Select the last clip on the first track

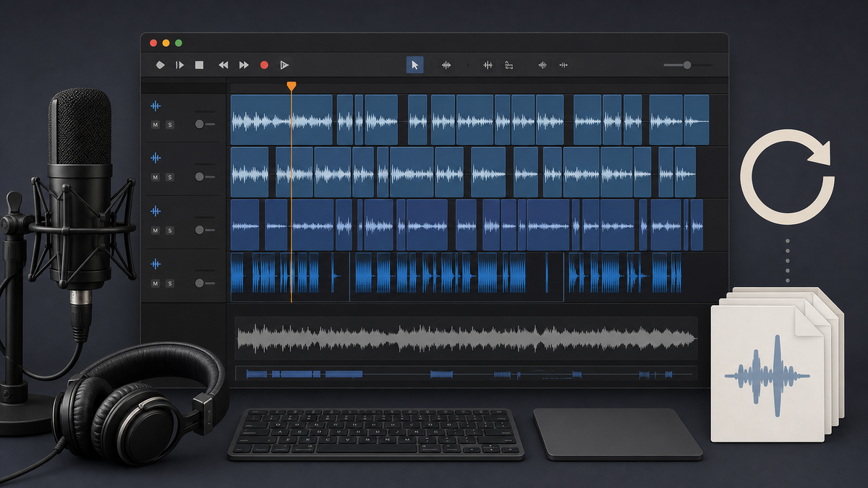[x=696, y=119]
